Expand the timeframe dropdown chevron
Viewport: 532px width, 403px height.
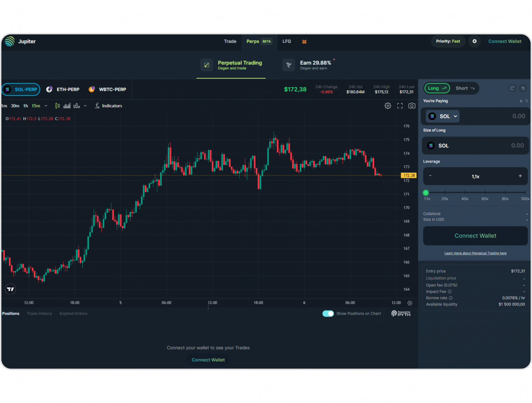[46, 106]
